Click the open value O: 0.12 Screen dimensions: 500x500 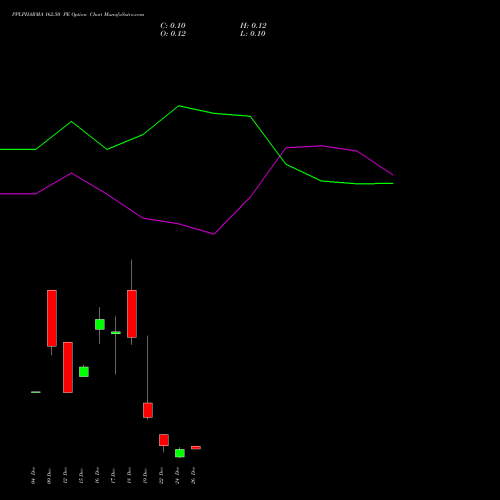pyautogui.click(x=173, y=34)
